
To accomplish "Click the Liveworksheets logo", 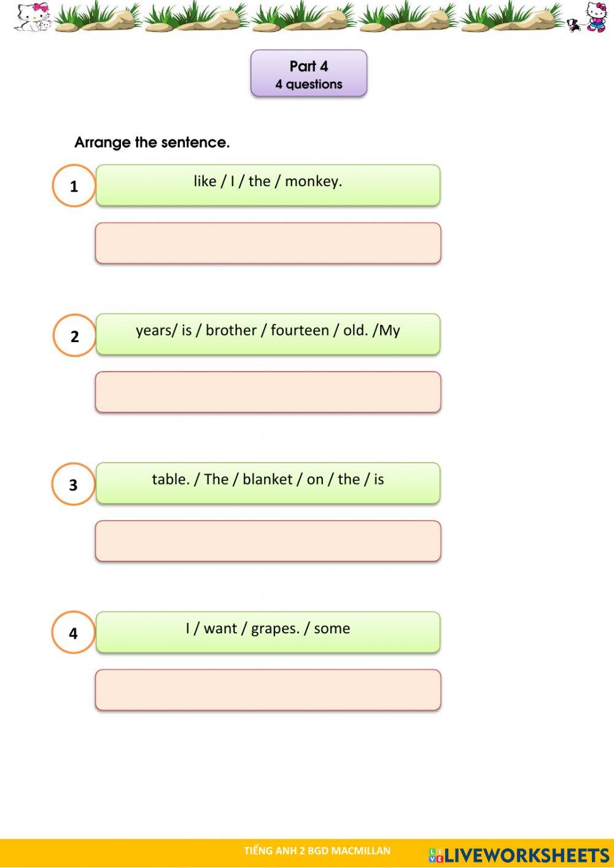I will point(519,855).
